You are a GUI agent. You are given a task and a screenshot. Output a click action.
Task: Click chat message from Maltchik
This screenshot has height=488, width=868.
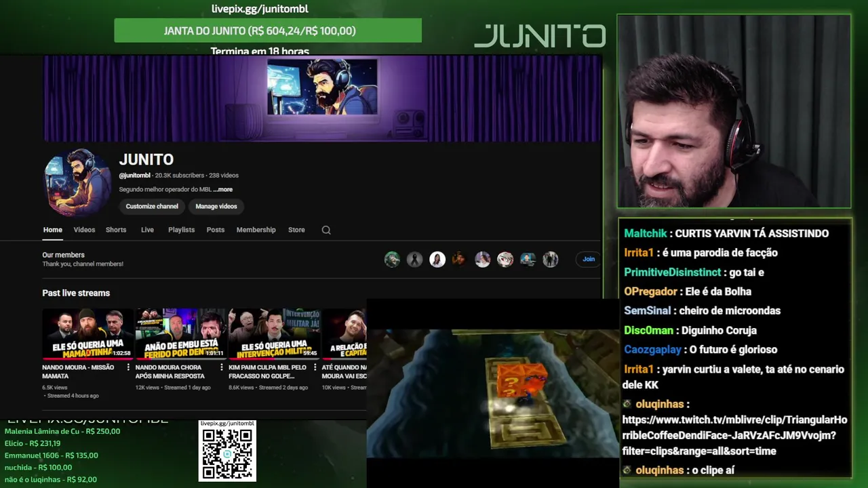726,233
